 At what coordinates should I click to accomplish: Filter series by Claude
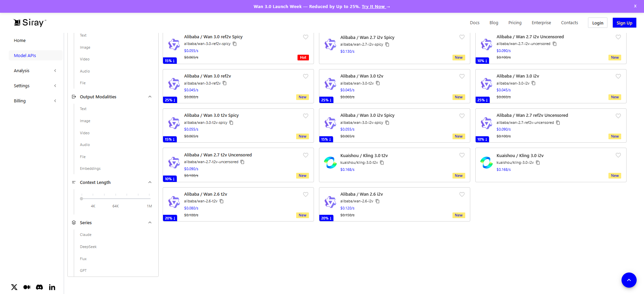[86, 235]
